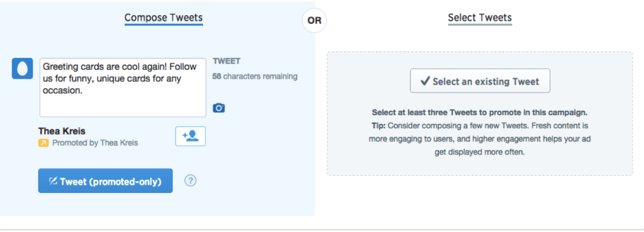
Task: Click the 58 characters remaining counter
Action: pos(255,76)
